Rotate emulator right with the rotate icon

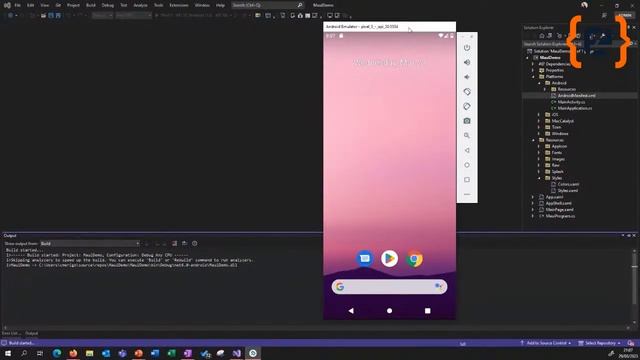point(467,107)
